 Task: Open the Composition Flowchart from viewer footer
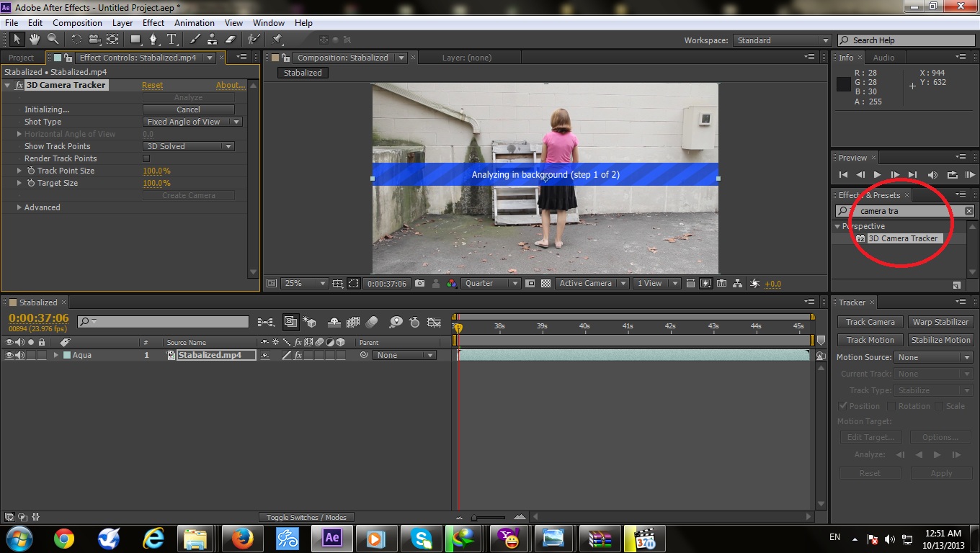(x=737, y=284)
